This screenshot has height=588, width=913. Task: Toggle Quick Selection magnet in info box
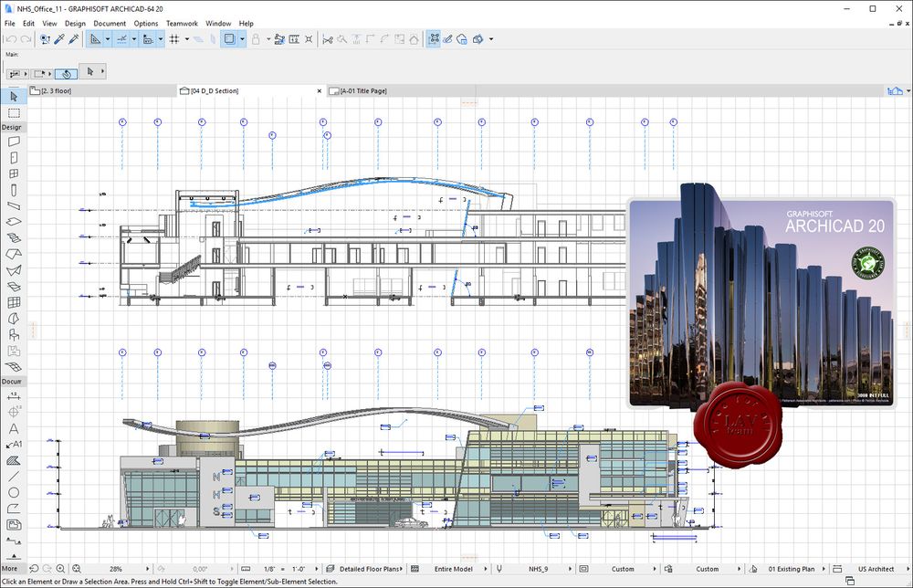(67, 74)
